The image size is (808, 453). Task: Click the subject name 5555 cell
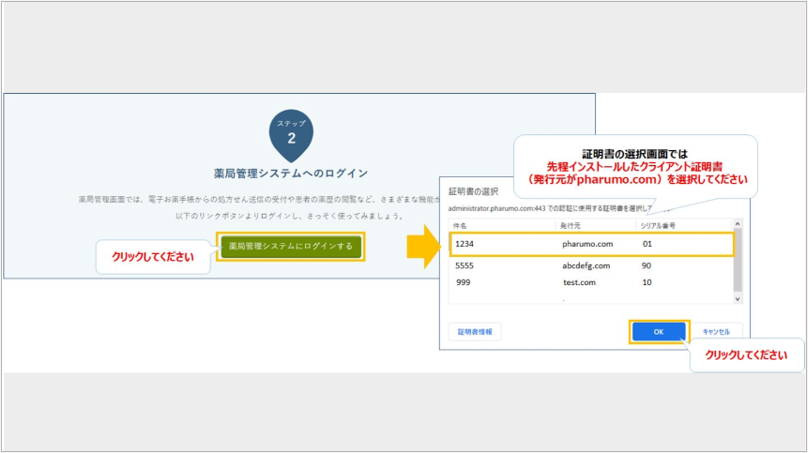[464, 267]
